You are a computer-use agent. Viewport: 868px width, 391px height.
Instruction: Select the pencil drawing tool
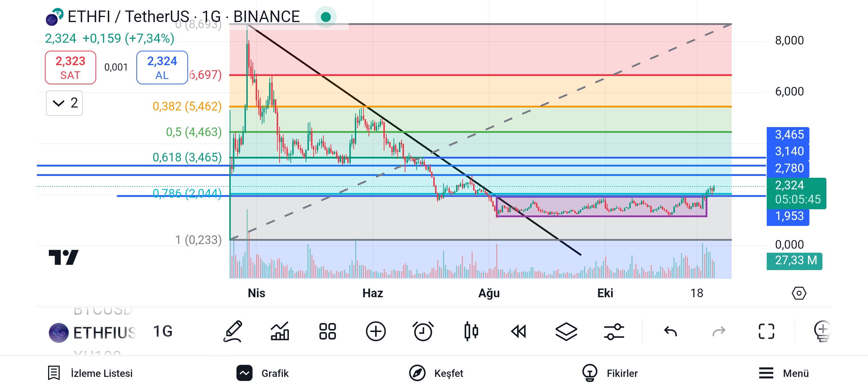click(233, 331)
